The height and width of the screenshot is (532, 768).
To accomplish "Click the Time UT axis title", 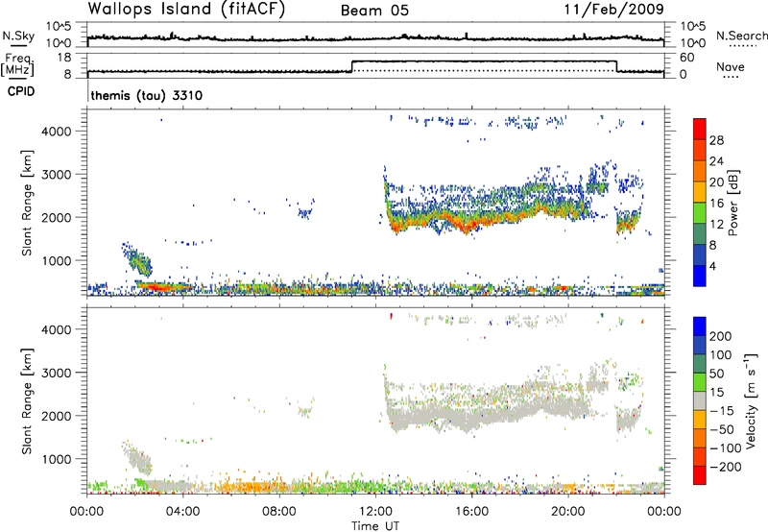I will 375,526.
